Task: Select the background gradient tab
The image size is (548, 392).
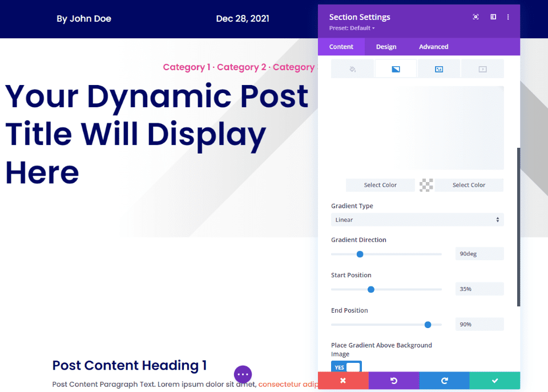Action: 396,68
